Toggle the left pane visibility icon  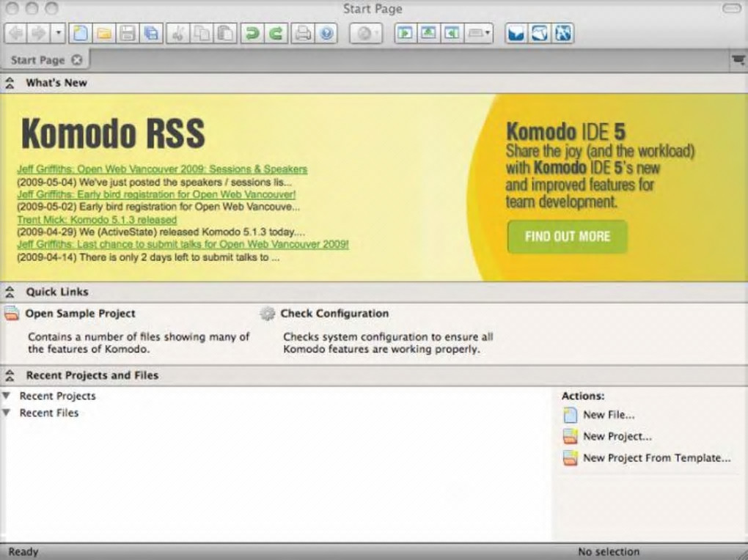click(406, 34)
